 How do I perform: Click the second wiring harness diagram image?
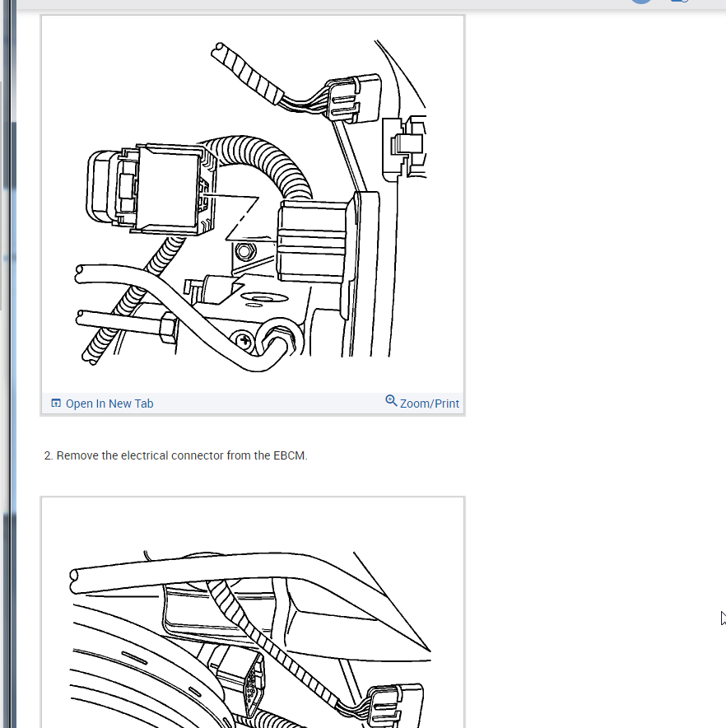click(253, 613)
